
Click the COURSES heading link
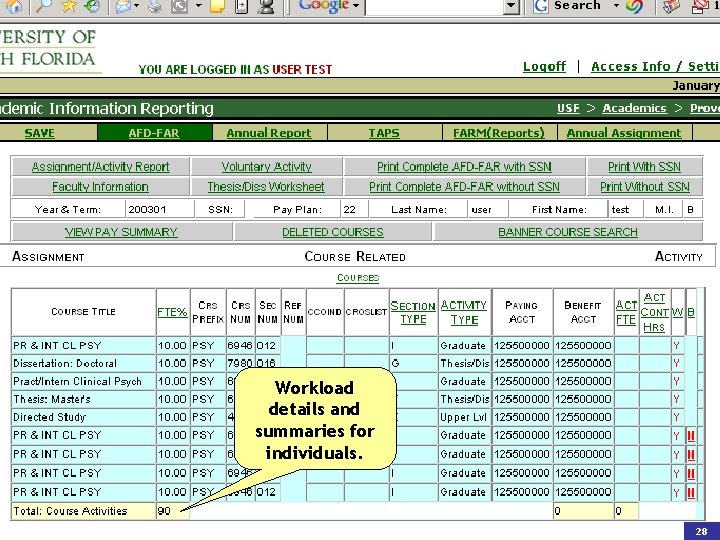[358, 278]
